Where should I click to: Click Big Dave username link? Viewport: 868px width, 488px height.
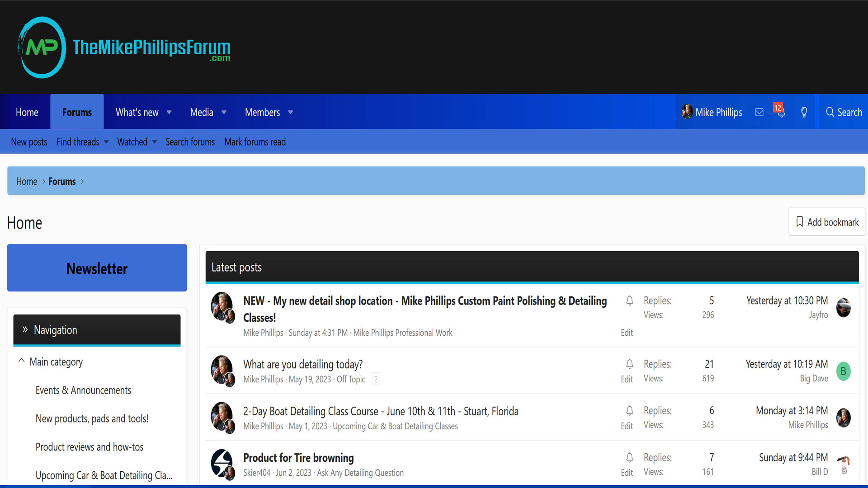click(x=814, y=379)
